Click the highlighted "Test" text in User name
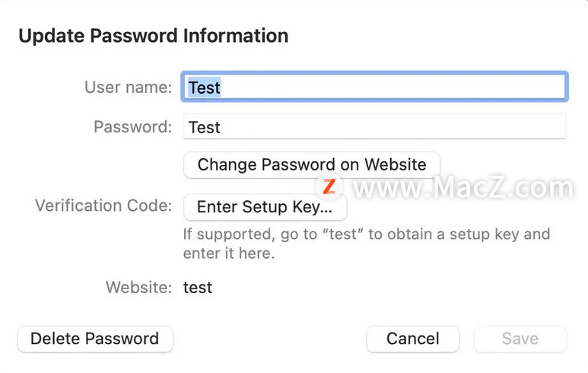This screenshot has width=588, height=373. pyautogui.click(x=205, y=88)
